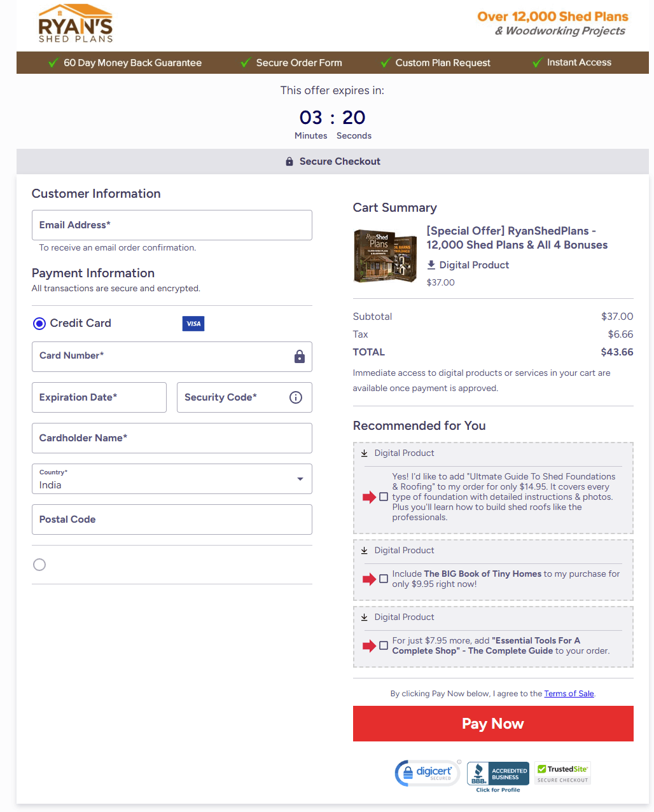Click the DigiCert Secured seal
This screenshot has height=812, width=654.
pos(428,773)
